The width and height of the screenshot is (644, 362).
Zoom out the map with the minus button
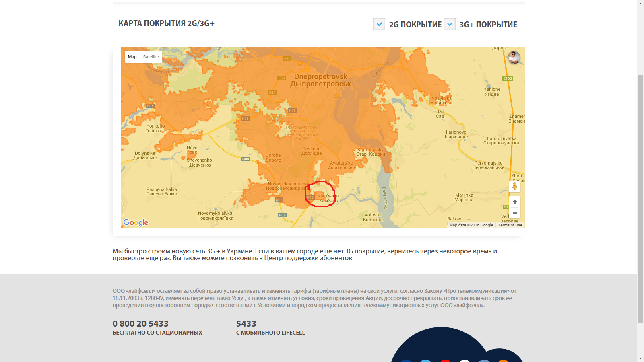click(x=515, y=213)
